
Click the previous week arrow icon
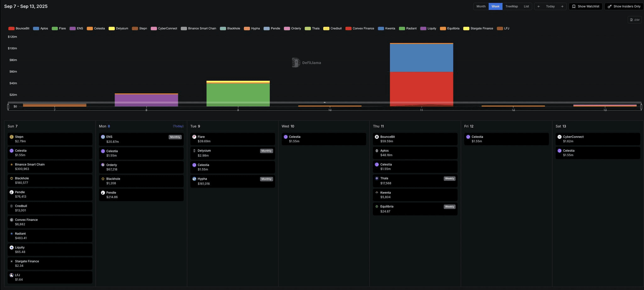coord(539,6)
